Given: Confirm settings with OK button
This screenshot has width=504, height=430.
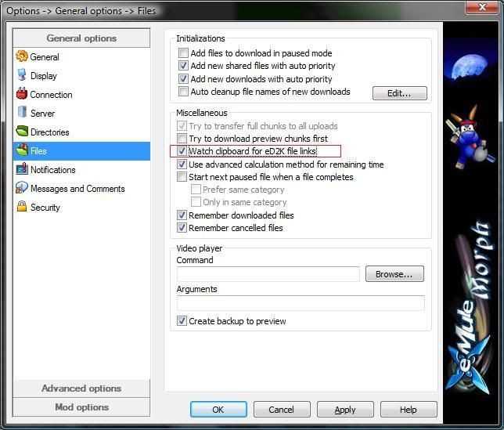Looking at the screenshot, I should point(218,410).
